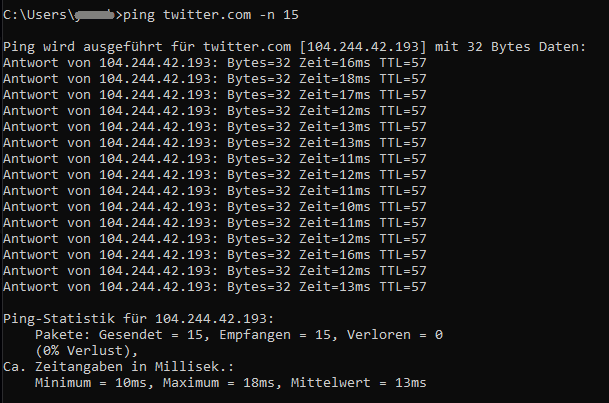The width and height of the screenshot is (609, 403).
Task: Click the blurred username in the prompt path
Action: tap(94, 15)
